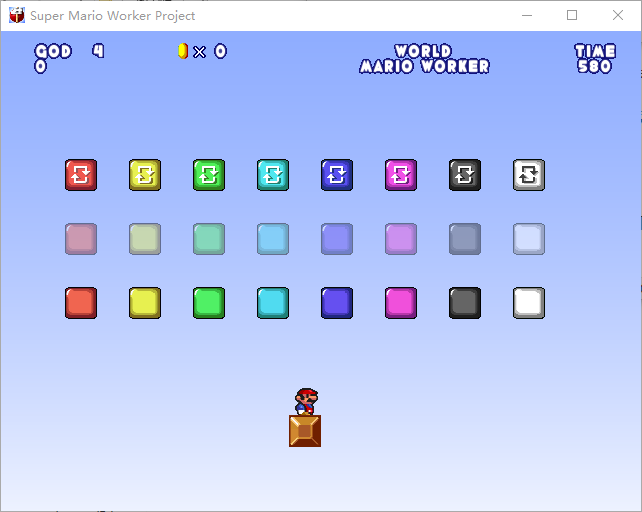
Task: Click the magenta switch block with arrows
Action: [x=401, y=175]
